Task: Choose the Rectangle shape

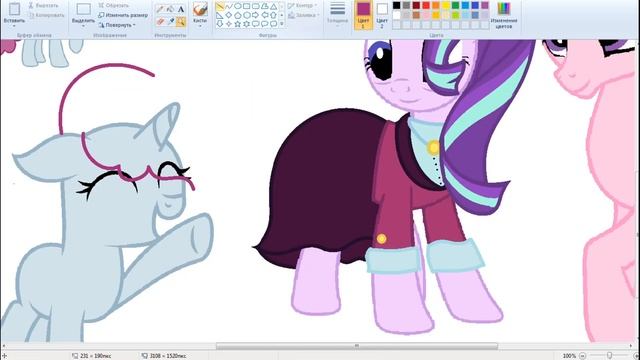Action: pyautogui.click(x=247, y=6)
